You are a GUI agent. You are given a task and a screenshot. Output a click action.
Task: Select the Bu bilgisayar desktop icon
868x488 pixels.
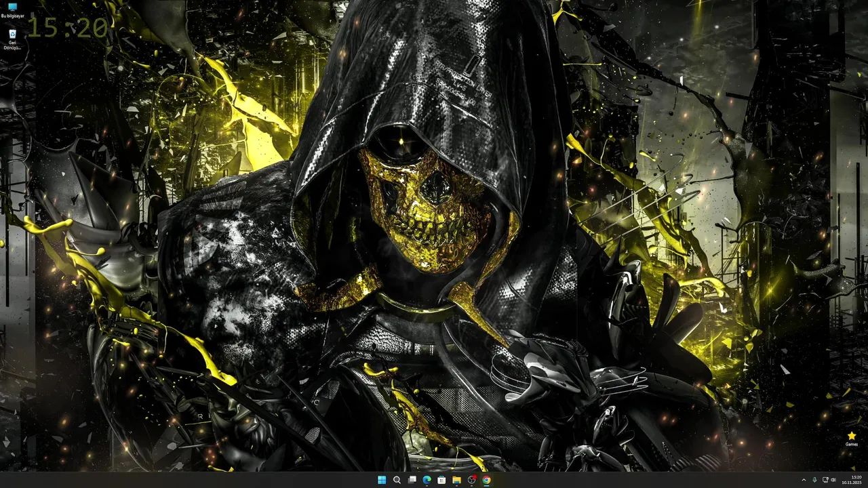[x=12, y=10]
